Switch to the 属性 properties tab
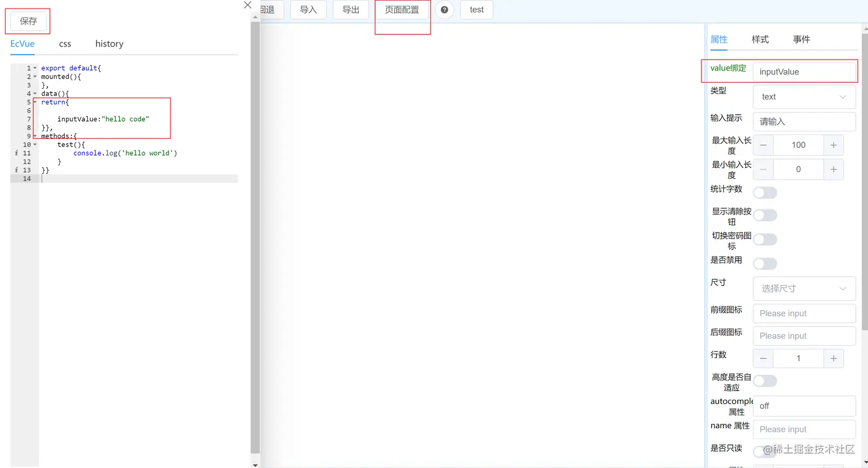The width and height of the screenshot is (868, 468). [x=719, y=39]
